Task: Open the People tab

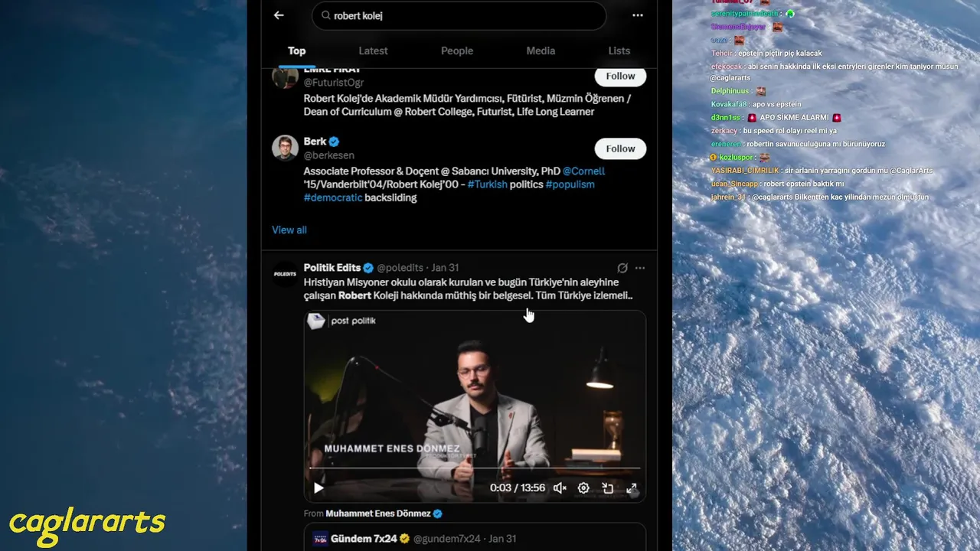Action: [457, 51]
